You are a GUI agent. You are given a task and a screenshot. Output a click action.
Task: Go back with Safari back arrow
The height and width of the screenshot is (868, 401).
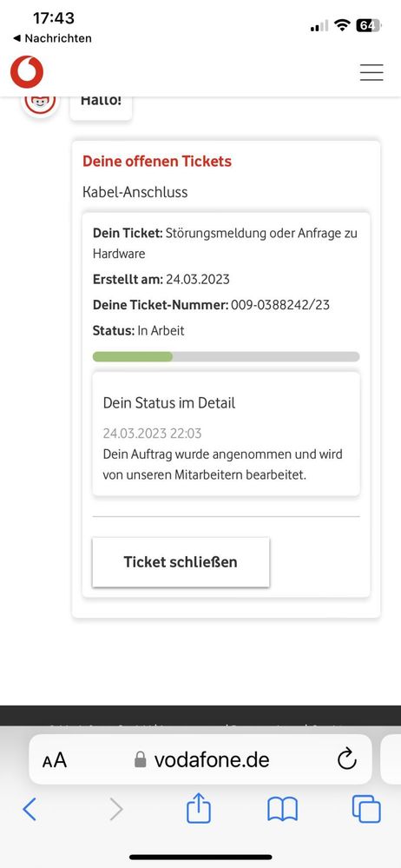(30, 809)
